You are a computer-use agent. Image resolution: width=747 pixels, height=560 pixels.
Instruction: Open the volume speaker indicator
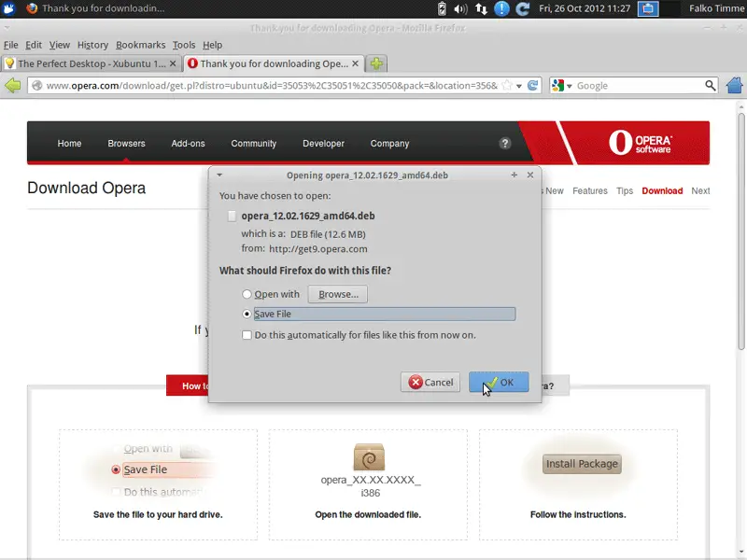click(x=460, y=8)
